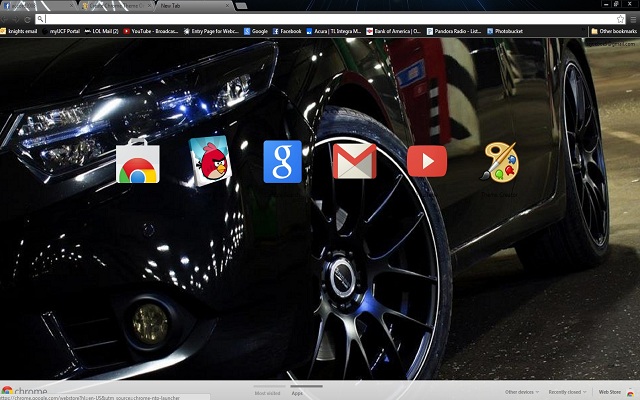Reload the current page
The height and width of the screenshot is (400, 640).
[27, 19]
